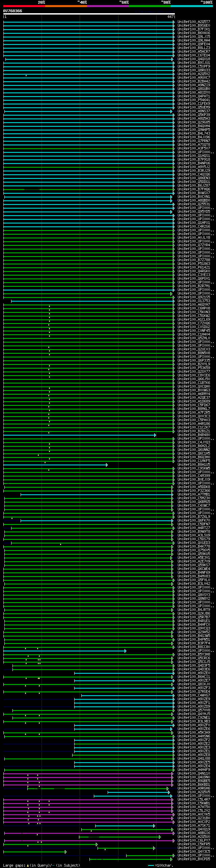
Task: Open hit UniRef100_A2Q5T7
Action: coord(194,22)
